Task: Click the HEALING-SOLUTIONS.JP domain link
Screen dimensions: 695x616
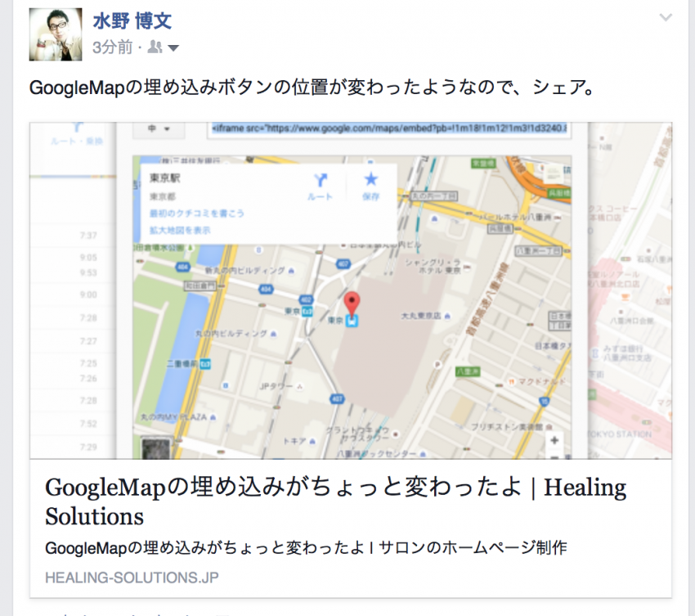Action: coord(132,578)
